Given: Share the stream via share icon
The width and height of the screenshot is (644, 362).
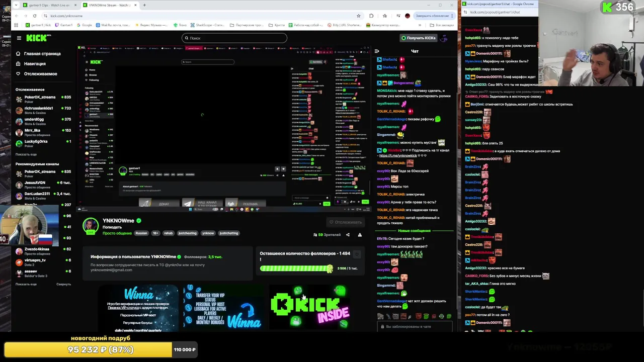Looking at the screenshot, I should coord(348,235).
